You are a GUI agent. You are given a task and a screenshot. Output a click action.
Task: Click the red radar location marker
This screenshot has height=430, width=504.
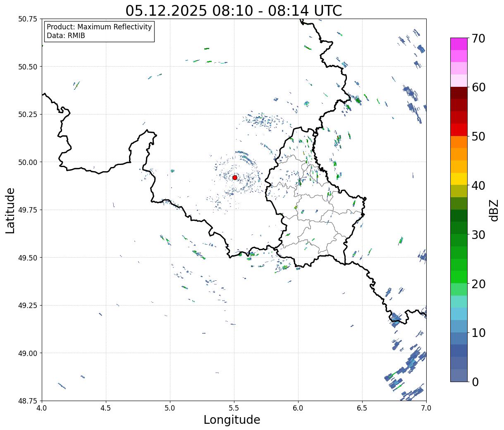click(x=235, y=177)
